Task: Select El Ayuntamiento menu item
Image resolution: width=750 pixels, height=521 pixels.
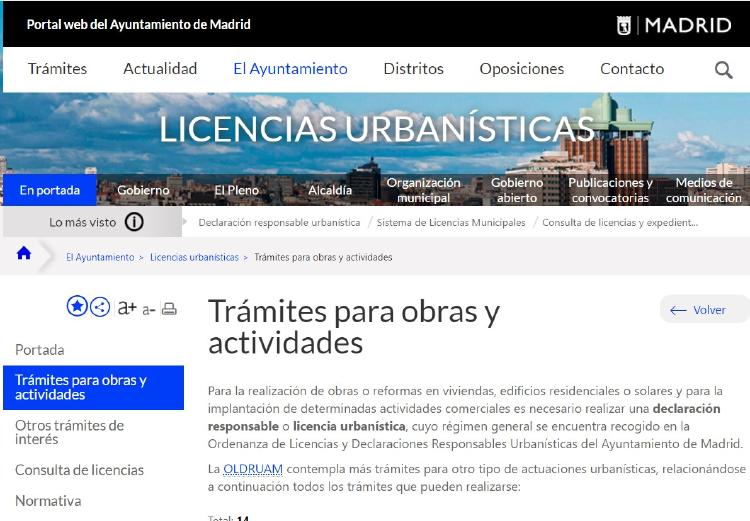Action: tap(290, 69)
